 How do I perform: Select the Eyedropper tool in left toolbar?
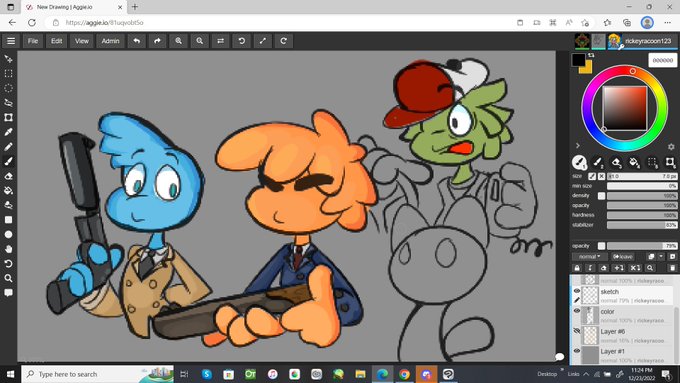coord(8,132)
